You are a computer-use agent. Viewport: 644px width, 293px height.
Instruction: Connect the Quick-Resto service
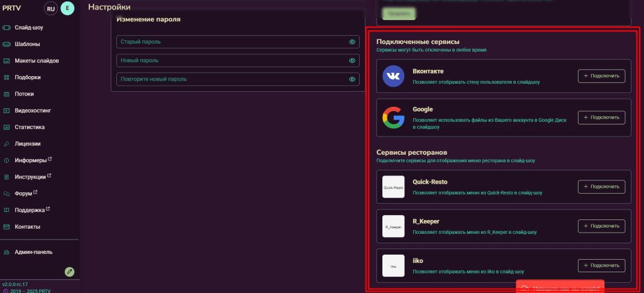click(x=602, y=187)
